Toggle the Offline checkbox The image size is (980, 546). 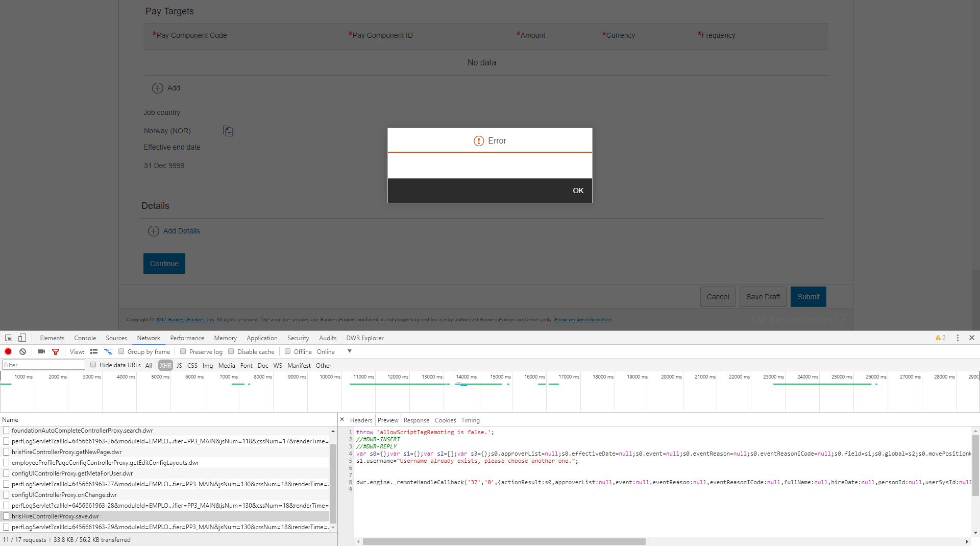288,351
